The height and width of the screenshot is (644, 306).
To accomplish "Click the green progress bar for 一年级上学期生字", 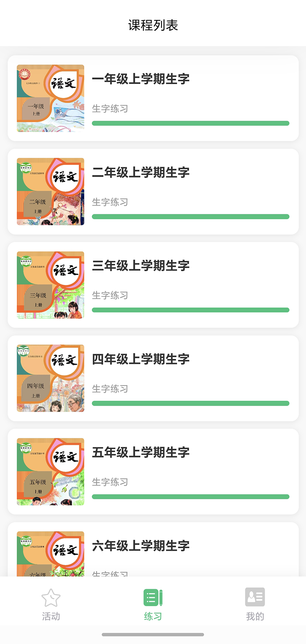I will (190, 123).
